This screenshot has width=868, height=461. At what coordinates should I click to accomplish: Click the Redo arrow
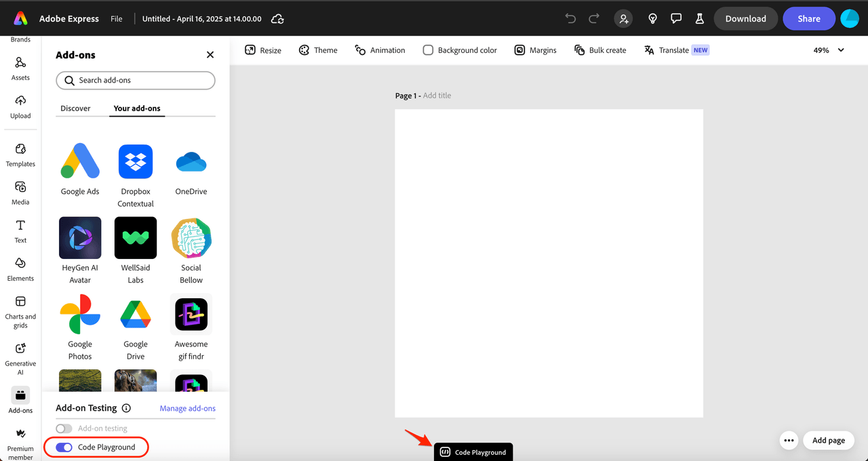click(594, 18)
